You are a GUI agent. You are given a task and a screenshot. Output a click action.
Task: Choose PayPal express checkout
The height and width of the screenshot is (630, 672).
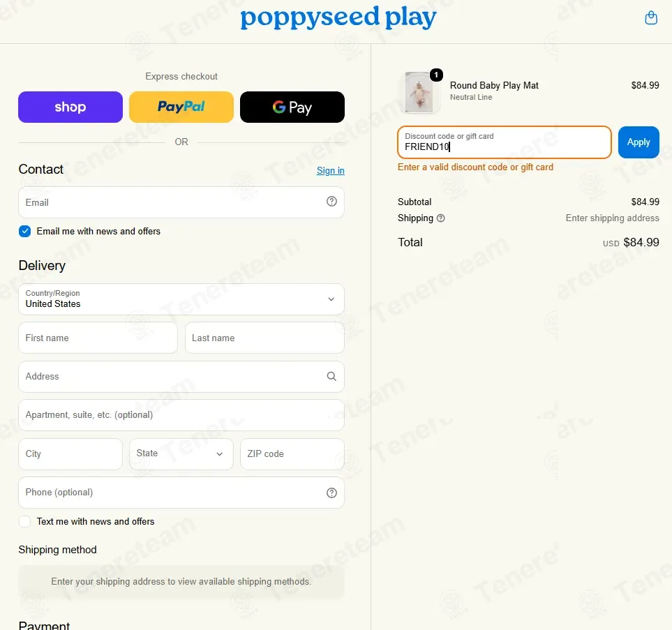pos(181,107)
